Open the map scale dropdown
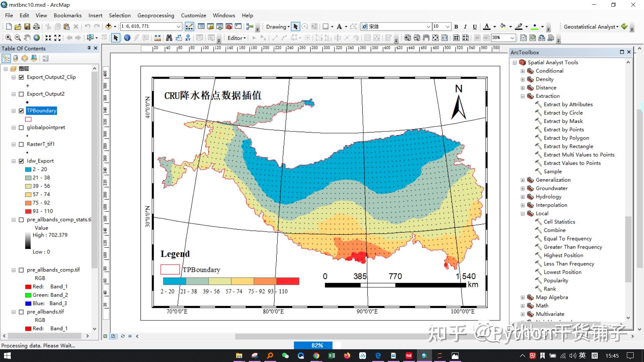The height and width of the screenshot is (362, 644). coord(179,26)
